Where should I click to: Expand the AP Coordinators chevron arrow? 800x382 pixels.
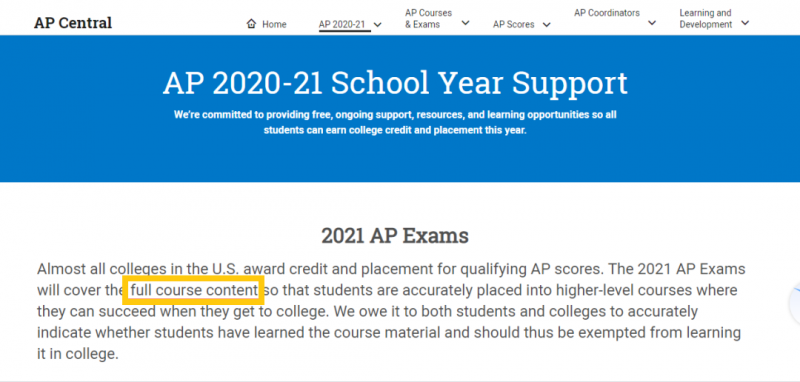point(652,22)
